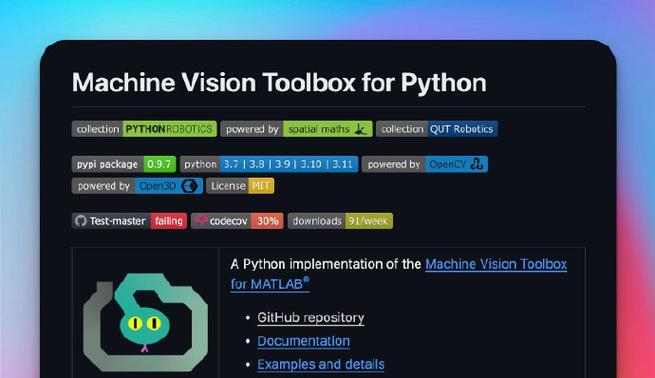
Task: Click the OpenCV logo icon
Action: click(477, 164)
